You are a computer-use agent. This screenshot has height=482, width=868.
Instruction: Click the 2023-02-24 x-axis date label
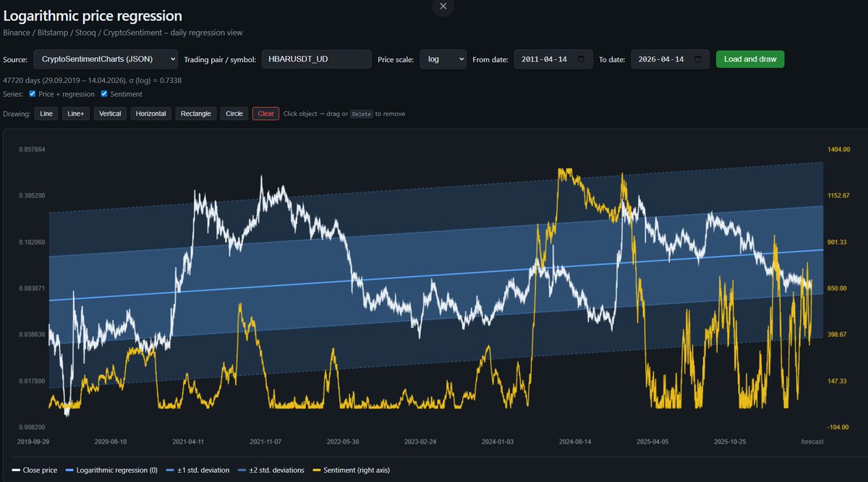pos(420,441)
